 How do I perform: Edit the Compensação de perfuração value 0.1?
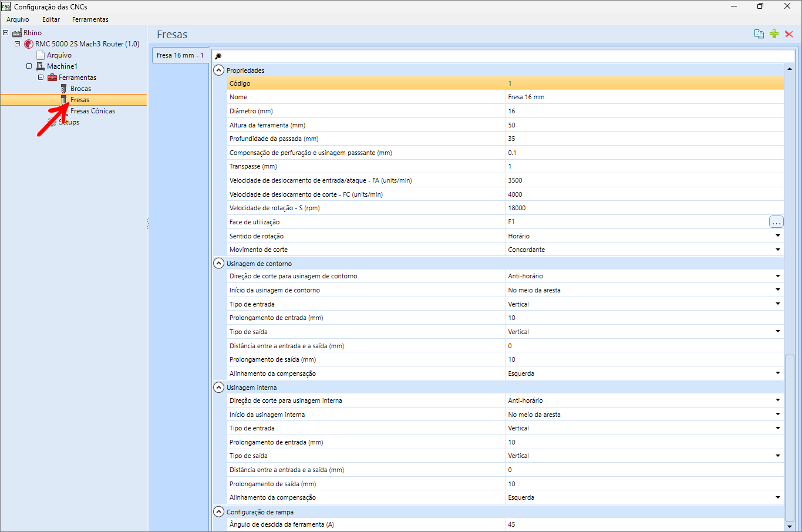coord(645,153)
